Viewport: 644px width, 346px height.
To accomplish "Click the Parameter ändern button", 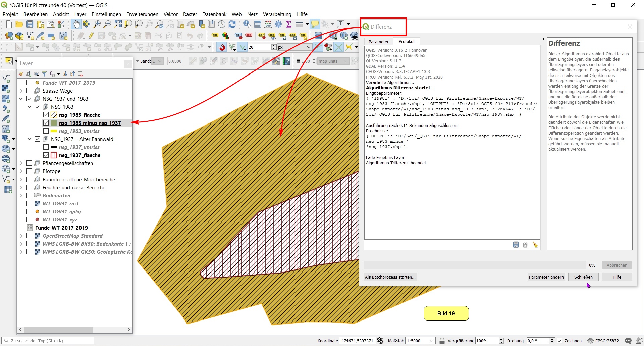I will click(x=546, y=277).
